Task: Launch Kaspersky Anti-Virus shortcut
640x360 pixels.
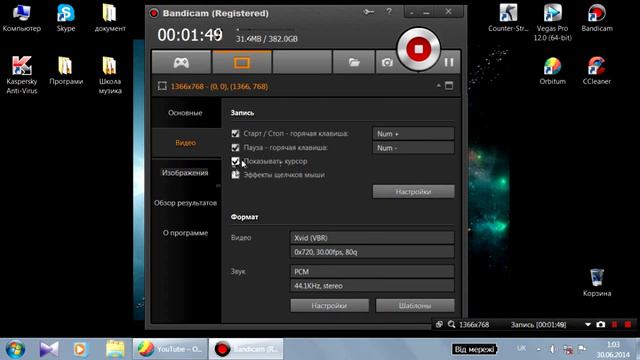Action: [x=22, y=75]
